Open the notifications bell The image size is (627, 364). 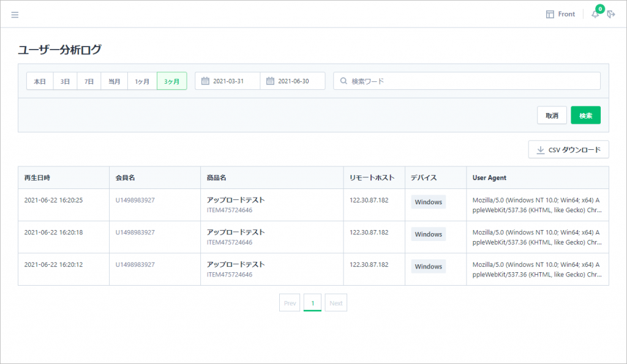[595, 14]
